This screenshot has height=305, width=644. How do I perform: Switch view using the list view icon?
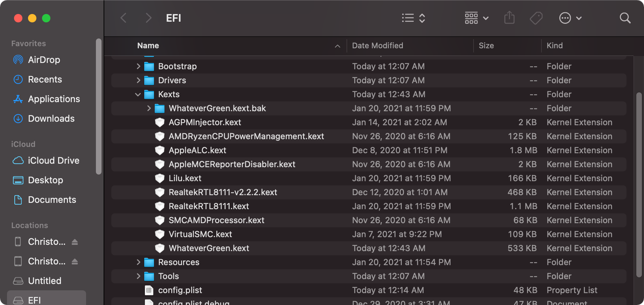click(413, 18)
